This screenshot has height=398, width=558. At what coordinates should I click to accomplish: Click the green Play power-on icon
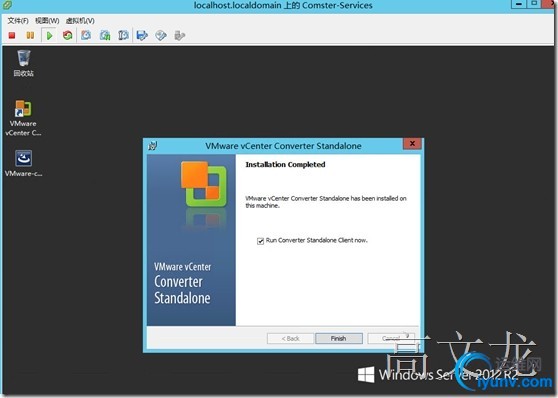49,35
